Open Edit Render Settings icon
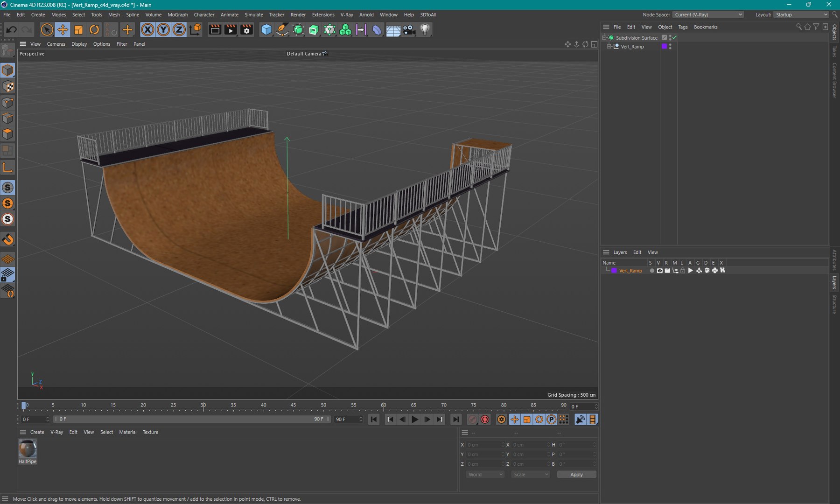The height and width of the screenshot is (504, 840). pos(246,30)
